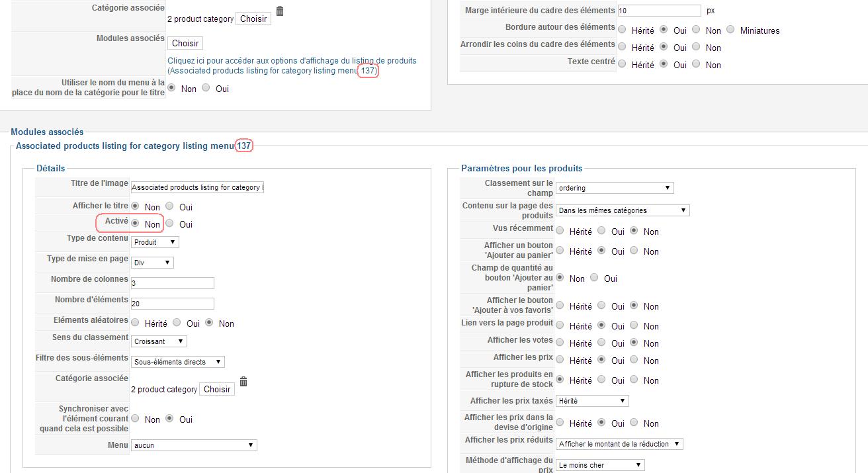
Task: Set Afficher le titre to Oui
Action: coord(169,206)
